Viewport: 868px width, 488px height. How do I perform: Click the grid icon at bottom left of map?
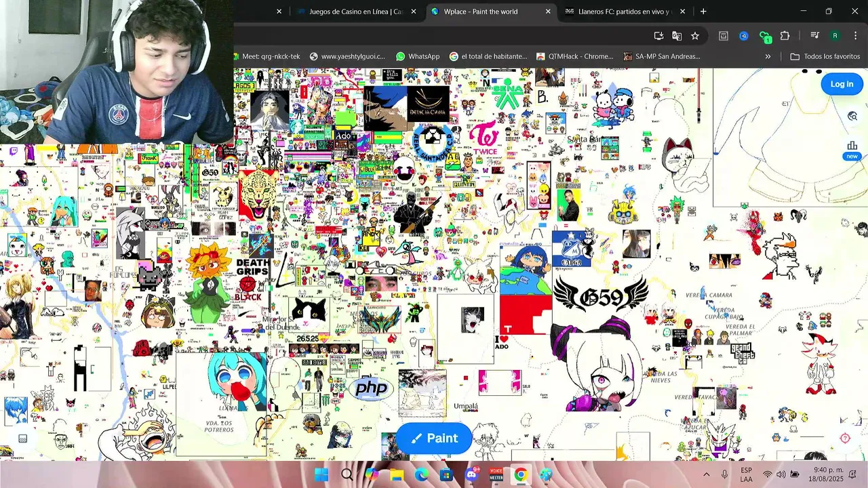pyautogui.click(x=22, y=439)
